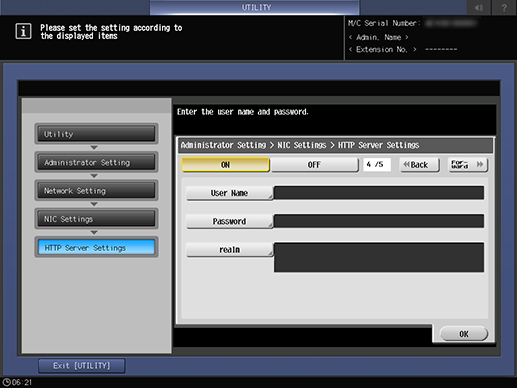Click the Password input field

[x=379, y=221]
